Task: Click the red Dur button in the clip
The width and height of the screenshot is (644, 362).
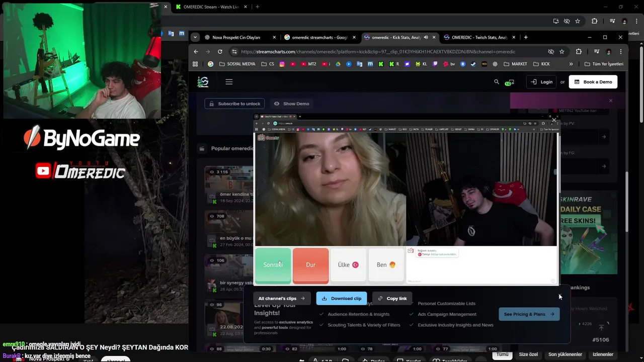Action: point(310,265)
